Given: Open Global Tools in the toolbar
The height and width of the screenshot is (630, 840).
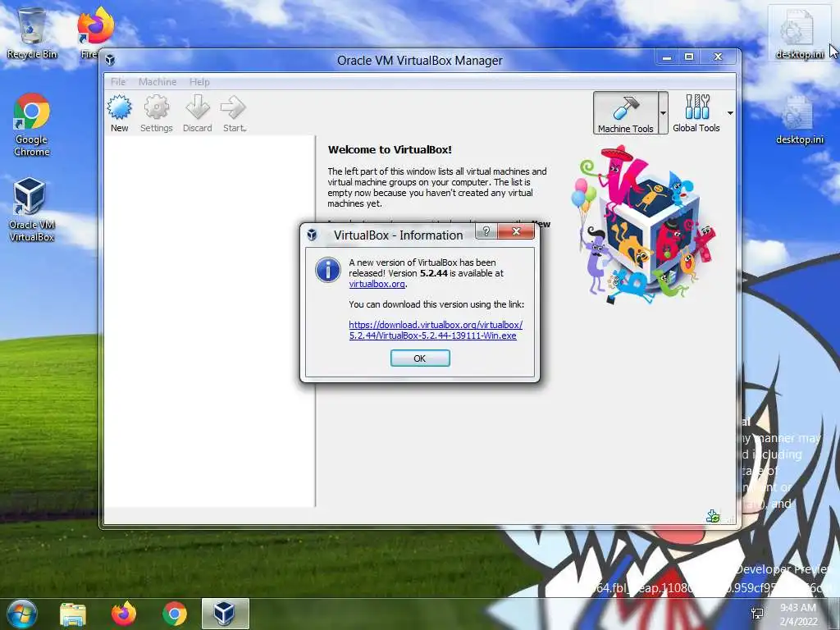Looking at the screenshot, I should tap(696, 112).
